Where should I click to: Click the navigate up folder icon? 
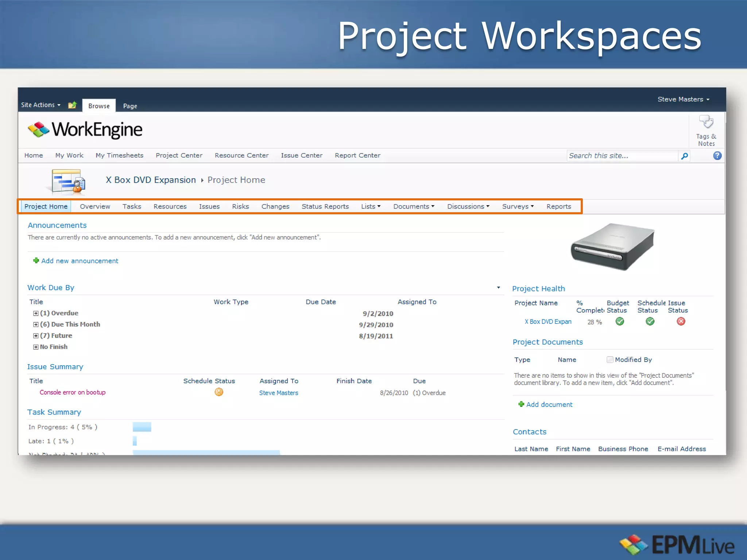click(x=72, y=105)
